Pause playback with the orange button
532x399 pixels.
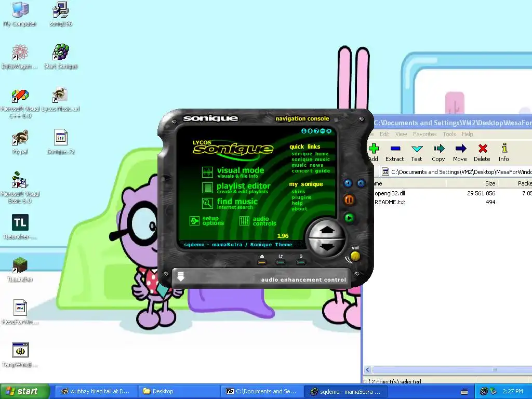[x=349, y=200]
